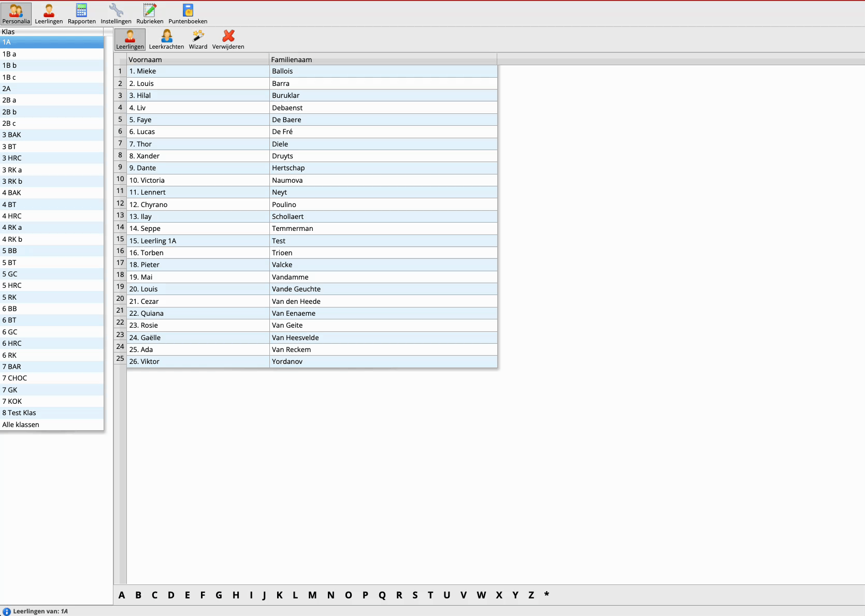Open the Rubrieken notepad icon
This screenshot has width=865, height=616.
150,14
